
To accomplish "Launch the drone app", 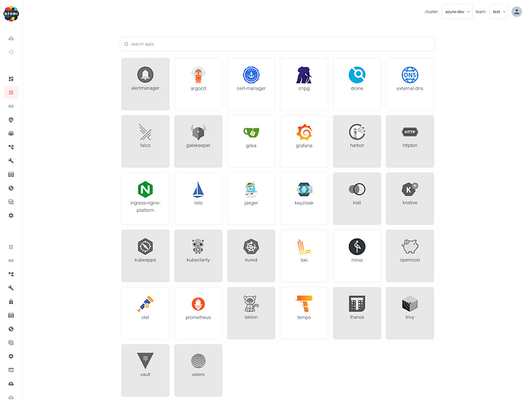I will [x=357, y=84].
